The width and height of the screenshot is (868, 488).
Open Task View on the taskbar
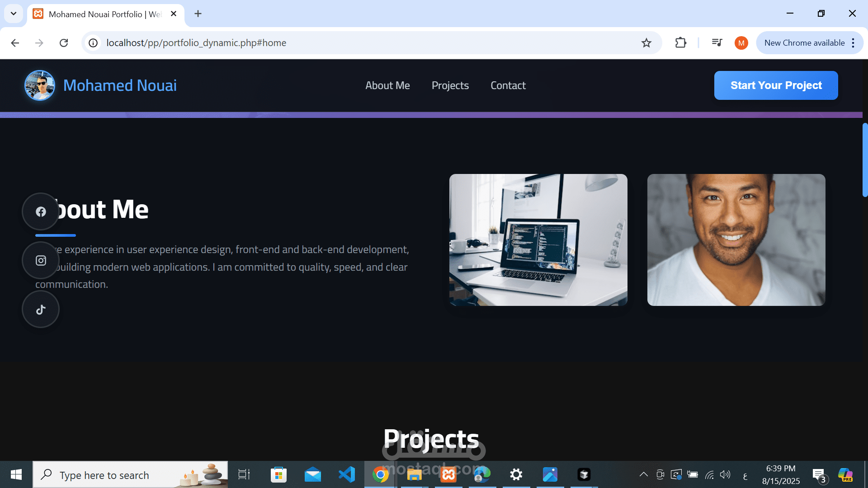(244, 474)
